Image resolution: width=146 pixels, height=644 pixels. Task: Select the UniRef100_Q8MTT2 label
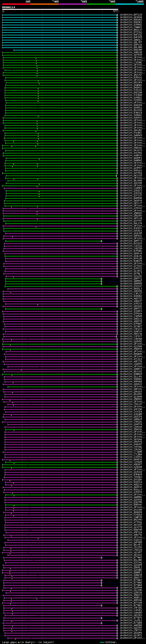131,309
